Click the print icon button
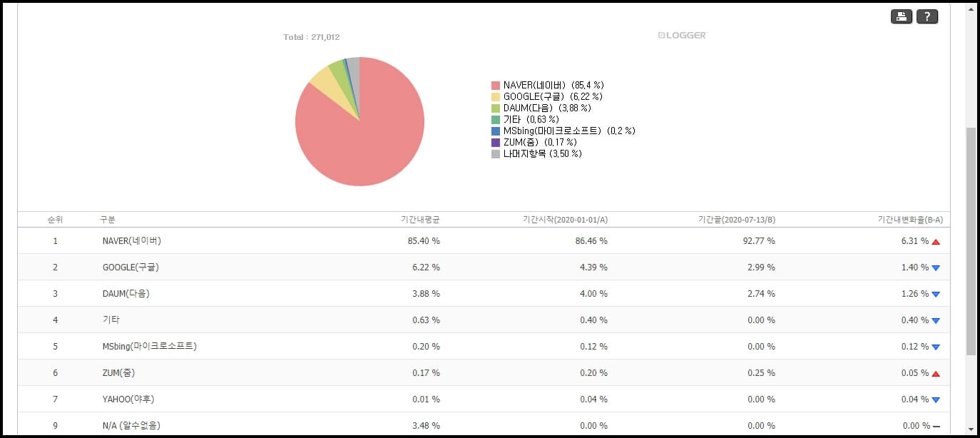 (902, 16)
